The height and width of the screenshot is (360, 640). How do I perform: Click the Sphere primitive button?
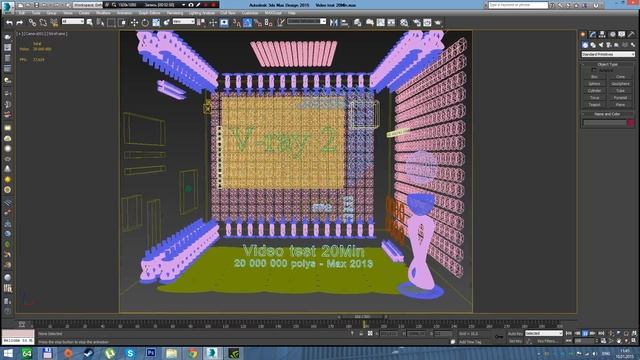[x=594, y=84]
